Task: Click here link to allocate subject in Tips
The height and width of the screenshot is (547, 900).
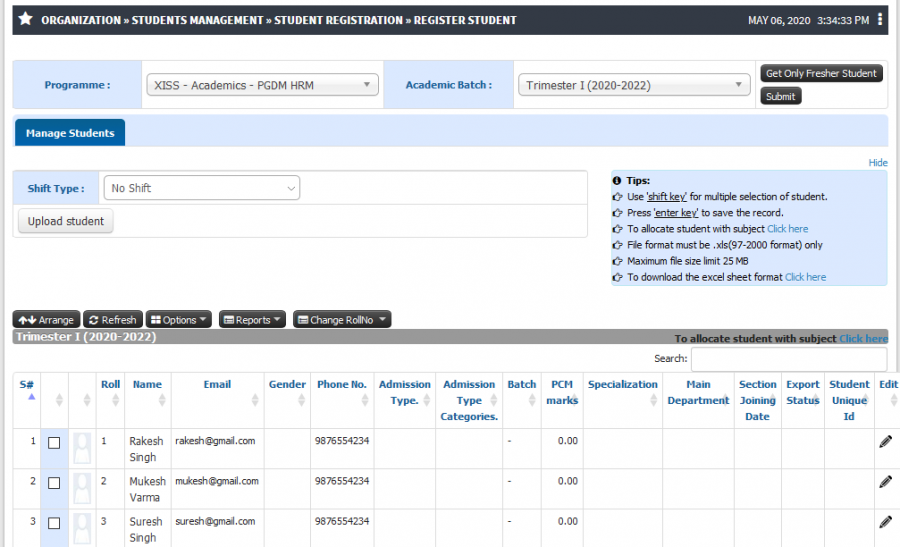Action: click(788, 228)
